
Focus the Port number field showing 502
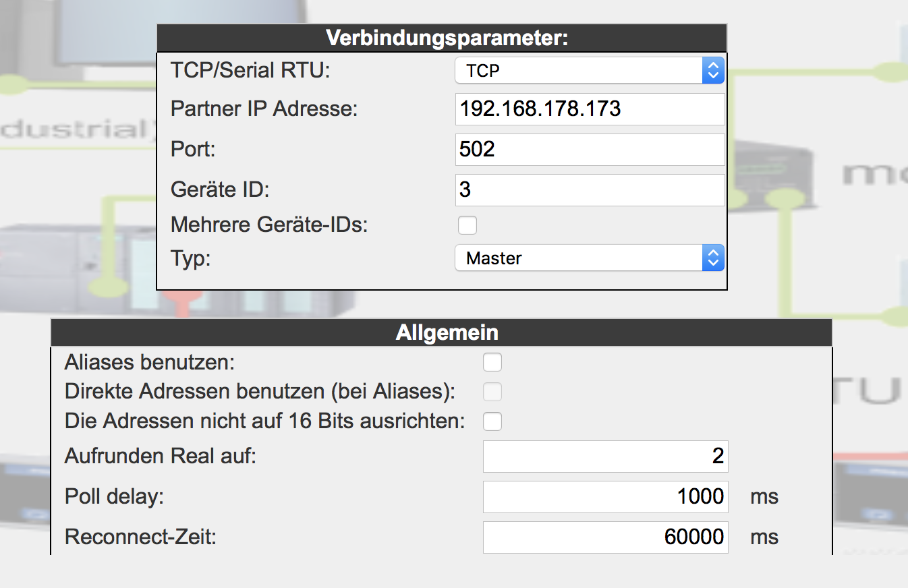pos(590,149)
